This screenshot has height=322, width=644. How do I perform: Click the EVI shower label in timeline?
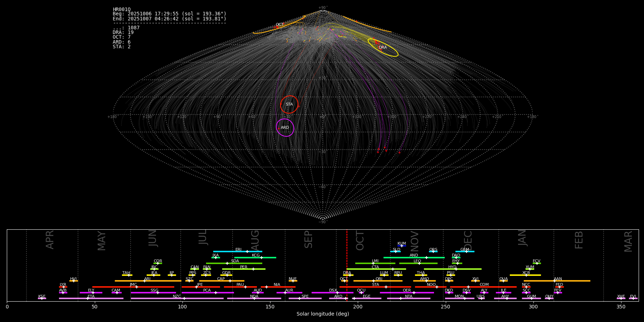click(x=633, y=297)
